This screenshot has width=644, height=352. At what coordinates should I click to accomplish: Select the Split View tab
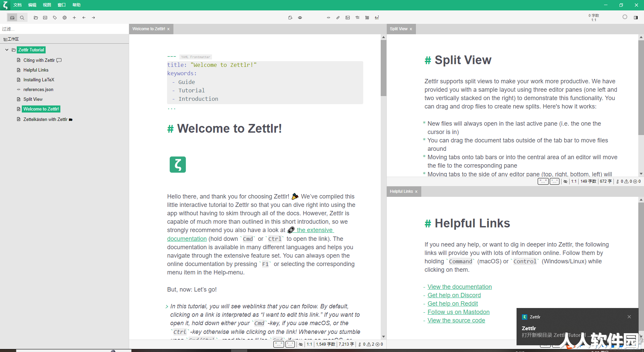pos(398,29)
